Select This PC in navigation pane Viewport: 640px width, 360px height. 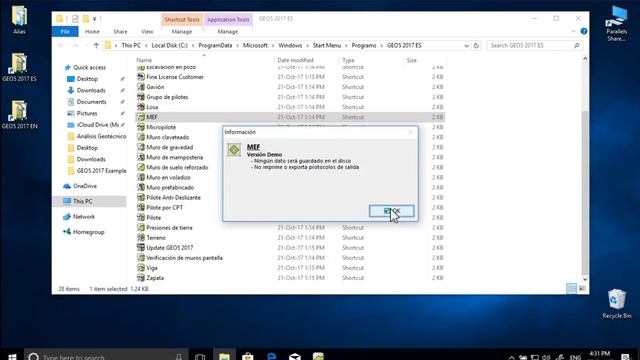point(82,201)
